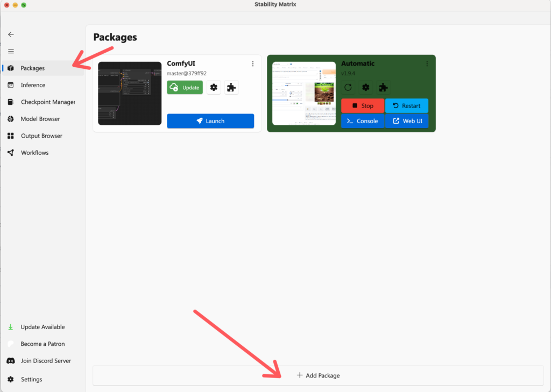Restart the Automatic package

[406, 106]
